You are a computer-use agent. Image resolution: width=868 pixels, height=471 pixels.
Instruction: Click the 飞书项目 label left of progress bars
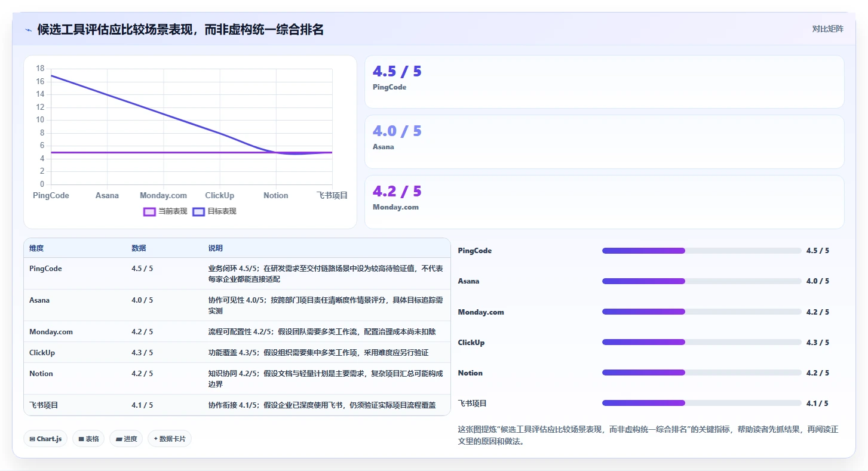pos(473,404)
